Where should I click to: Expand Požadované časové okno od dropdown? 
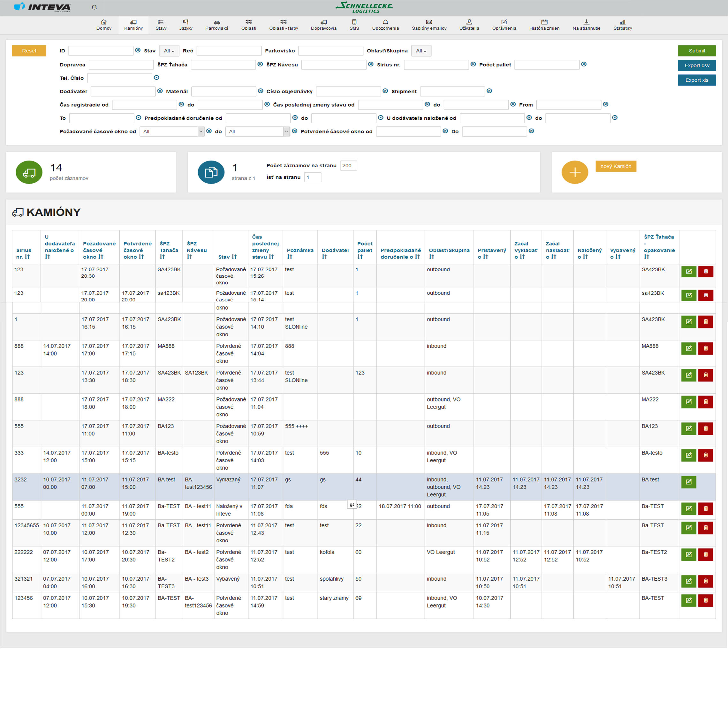(x=201, y=132)
